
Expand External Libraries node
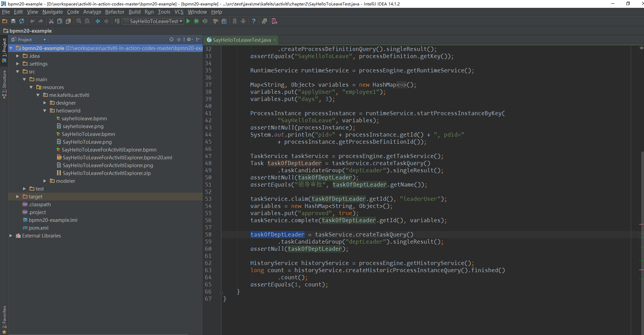(11, 236)
